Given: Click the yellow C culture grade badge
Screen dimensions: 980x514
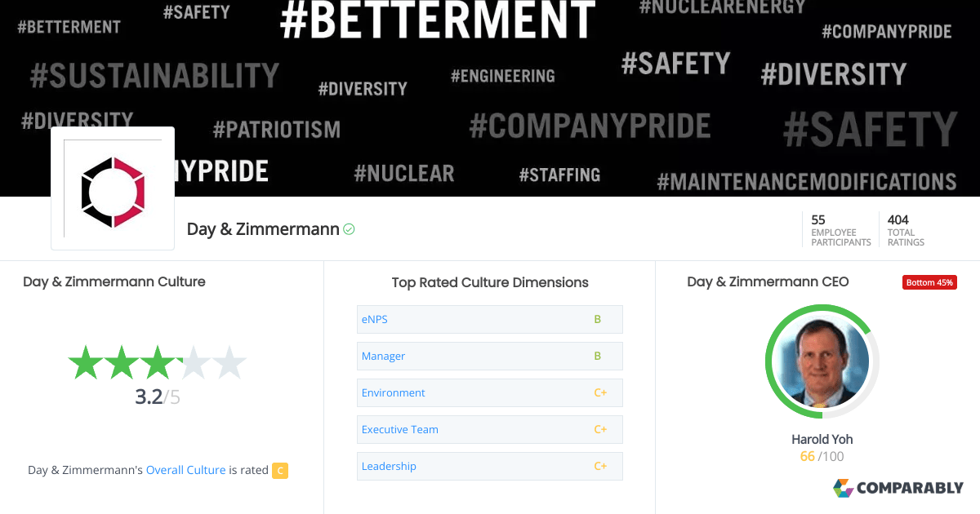Looking at the screenshot, I should (280, 470).
